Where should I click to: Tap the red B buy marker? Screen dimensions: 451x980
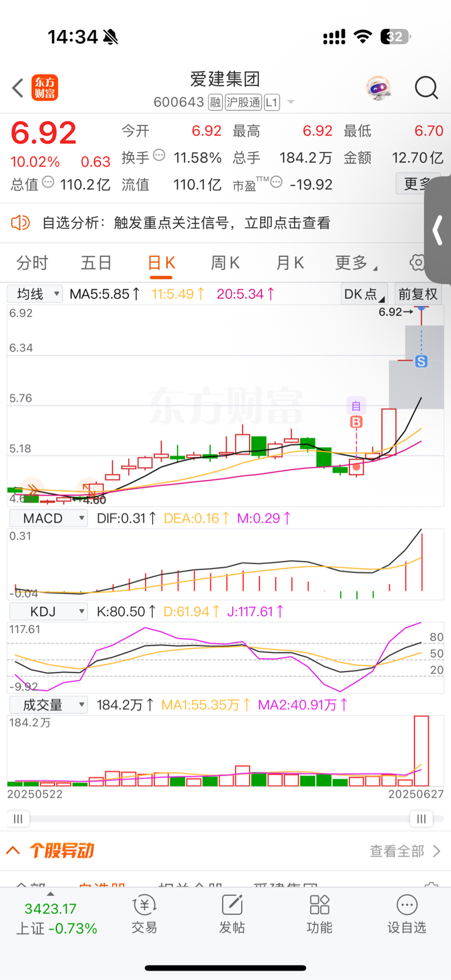[x=356, y=422]
